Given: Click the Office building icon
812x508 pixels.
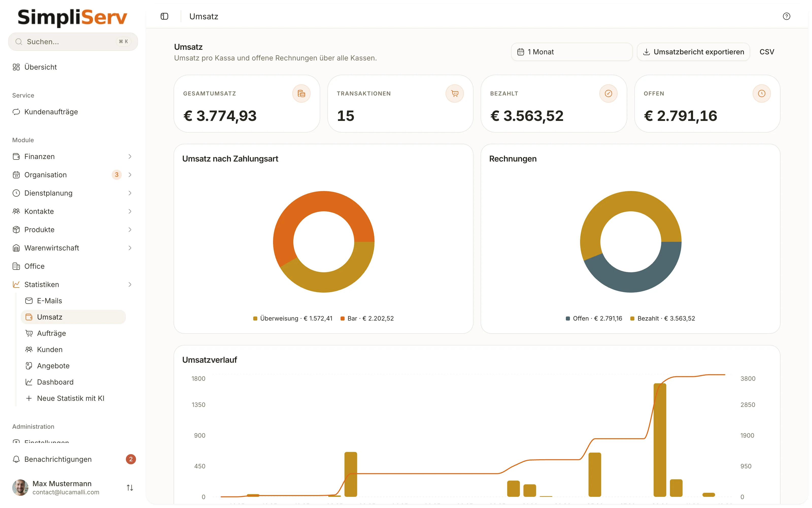Looking at the screenshot, I should [x=16, y=266].
